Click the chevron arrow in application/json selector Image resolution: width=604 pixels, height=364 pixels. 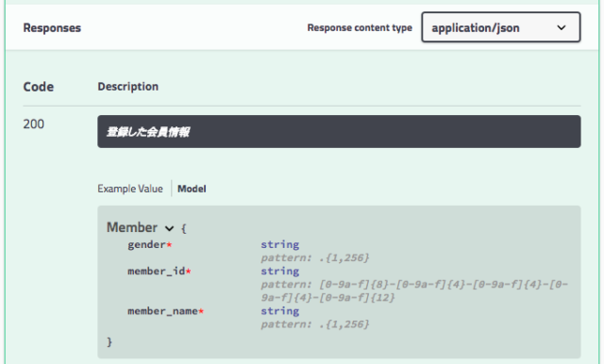[562, 27]
